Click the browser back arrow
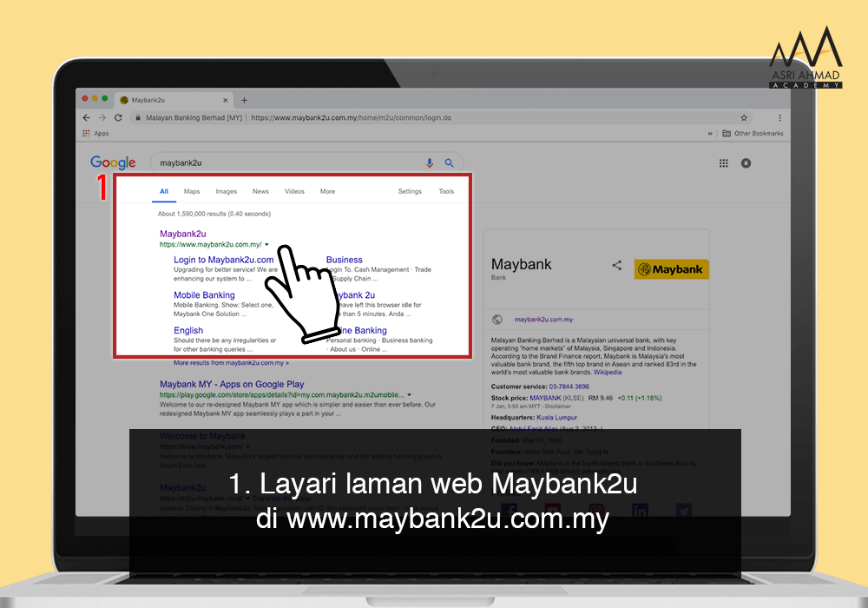Viewport: 868px width, 608px height. (x=86, y=117)
